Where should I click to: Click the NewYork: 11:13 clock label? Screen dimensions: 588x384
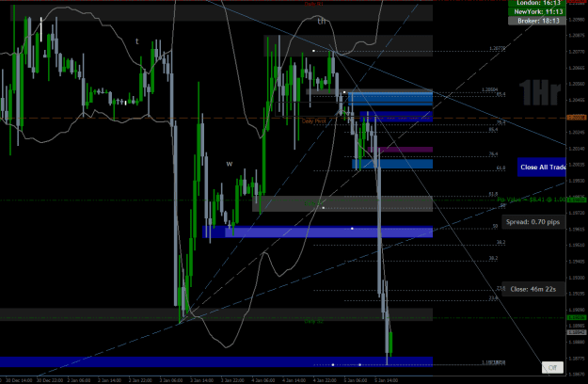(x=537, y=11)
